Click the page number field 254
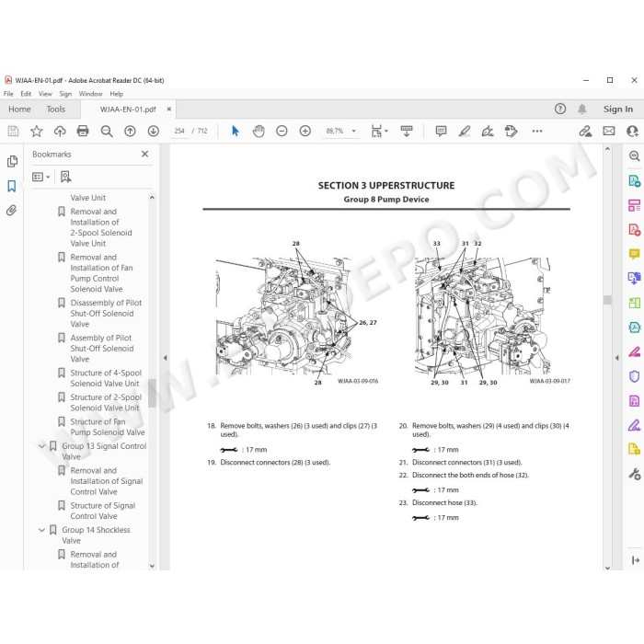The height and width of the screenshot is (644, 644). pyautogui.click(x=179, y=131)
